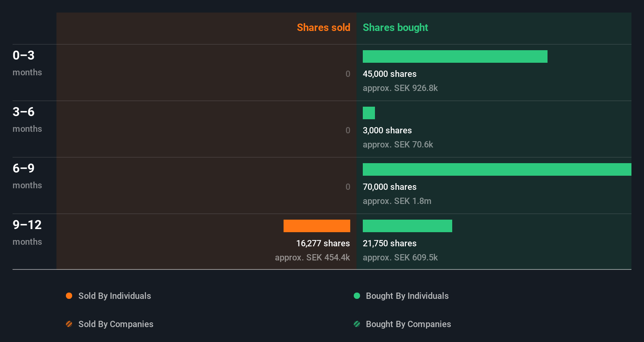The width and height of the screenshot is (644, 342).
Task: Select the Sold By Companies legend label
Action: pos(116,324)
